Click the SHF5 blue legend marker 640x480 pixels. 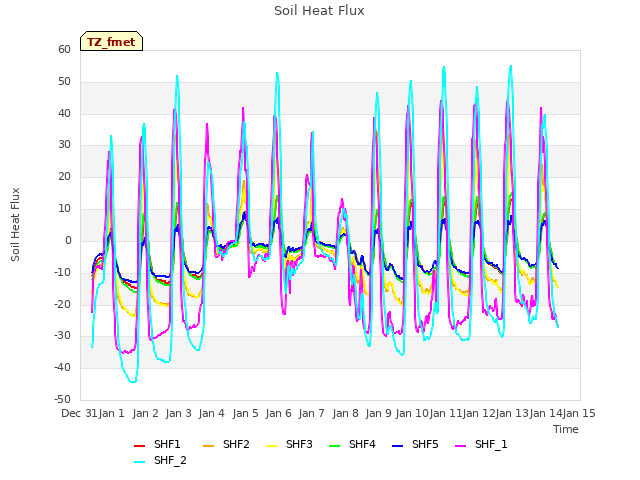[x=398, y=446]
